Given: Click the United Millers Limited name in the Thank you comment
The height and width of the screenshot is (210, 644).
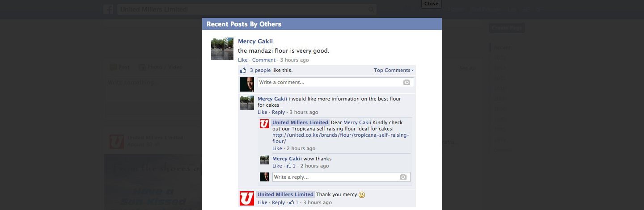Looking at the screenshot, I should 286,194.
